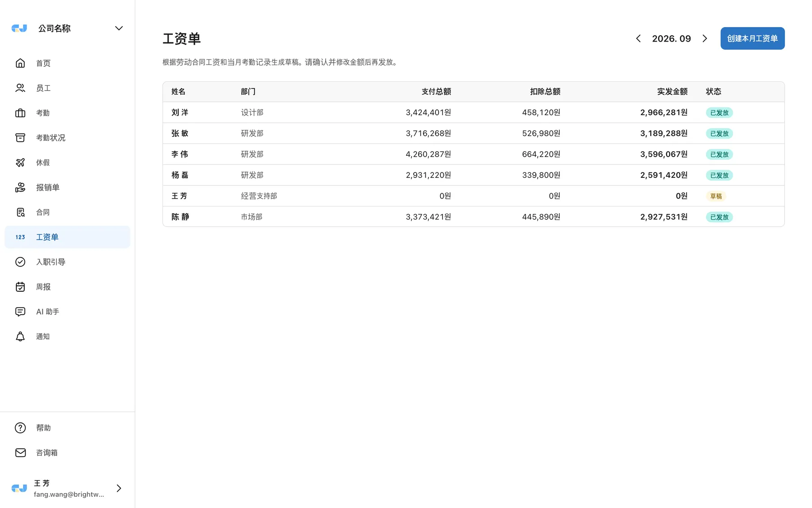Viewport: 812px width, 508px height.
Task: Open 王 芳's draft payslip name cell
Action: coord(180,196)
